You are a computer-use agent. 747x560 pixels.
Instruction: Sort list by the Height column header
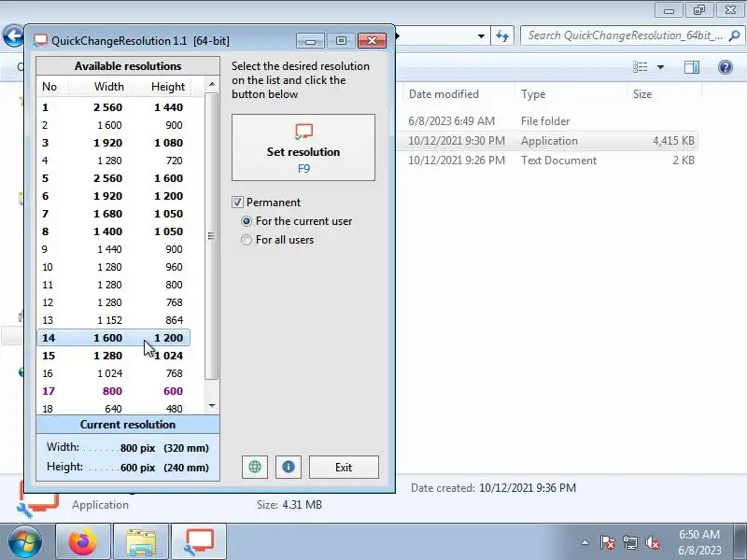coord(161,87)
